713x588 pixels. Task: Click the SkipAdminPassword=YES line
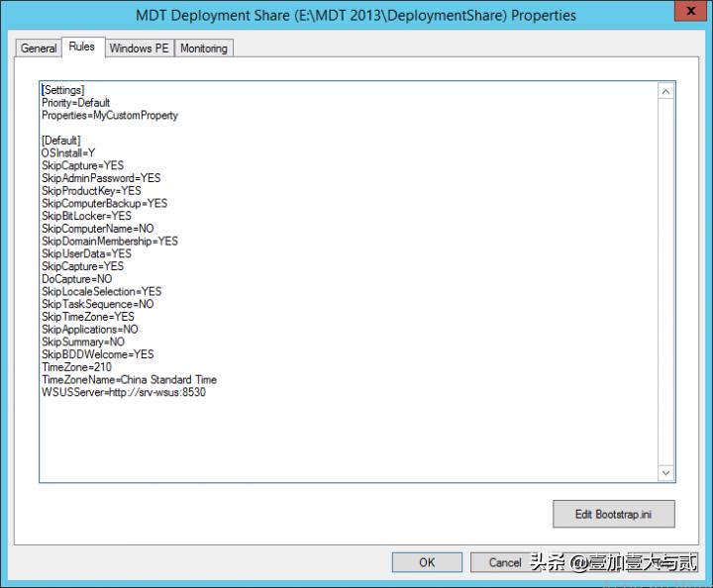point(101,178)
